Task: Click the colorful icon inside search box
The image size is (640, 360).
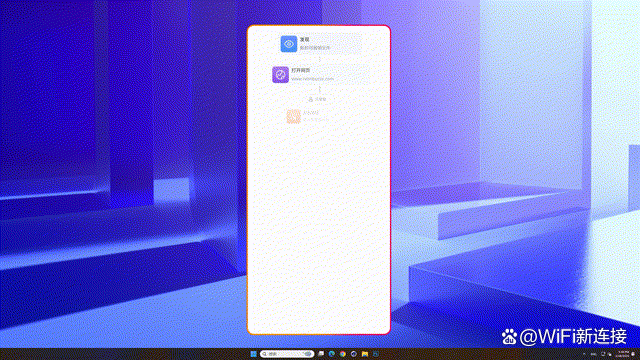Action: pos(308,354)
